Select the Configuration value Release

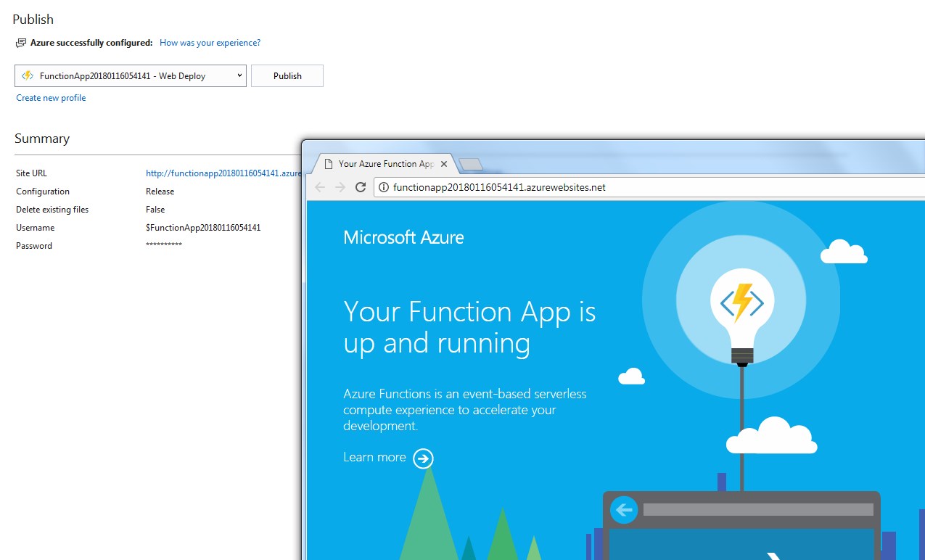coord(160,192)
